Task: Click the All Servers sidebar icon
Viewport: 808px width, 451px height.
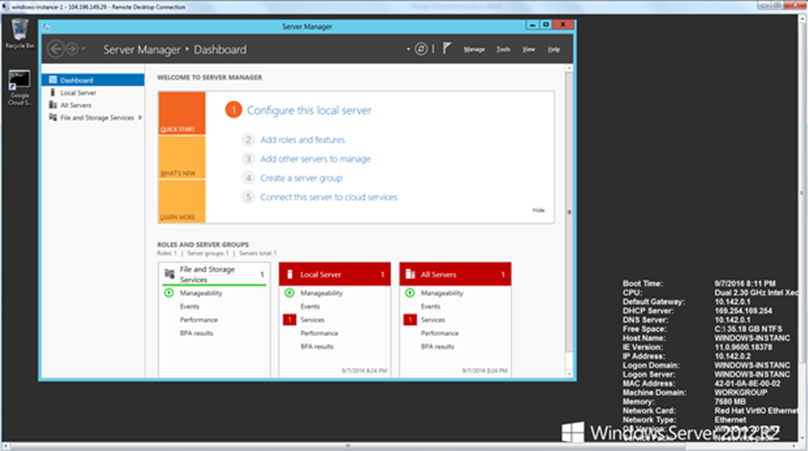Action: [53, 105]
